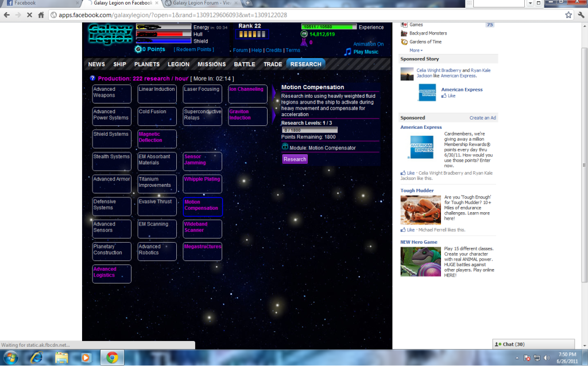Open the Credits link
588x368 pixels.
274,51
